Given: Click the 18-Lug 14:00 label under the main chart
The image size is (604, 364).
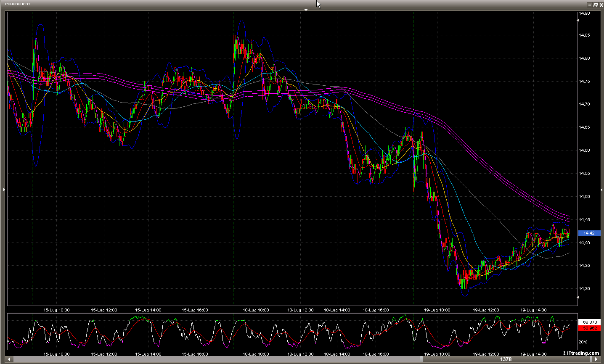Looking at the screenshot, I should pyautogui.click(x=337, y=310).
